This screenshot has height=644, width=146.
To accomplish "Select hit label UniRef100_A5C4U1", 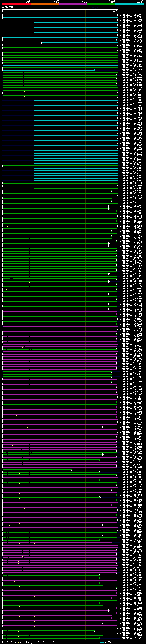I will (x=131, y=399).
